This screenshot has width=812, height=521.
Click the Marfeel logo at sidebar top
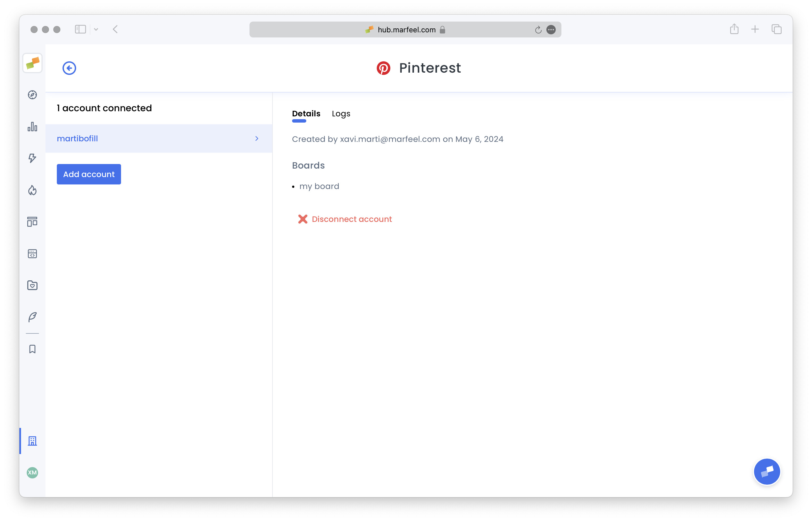pos(32,63)
